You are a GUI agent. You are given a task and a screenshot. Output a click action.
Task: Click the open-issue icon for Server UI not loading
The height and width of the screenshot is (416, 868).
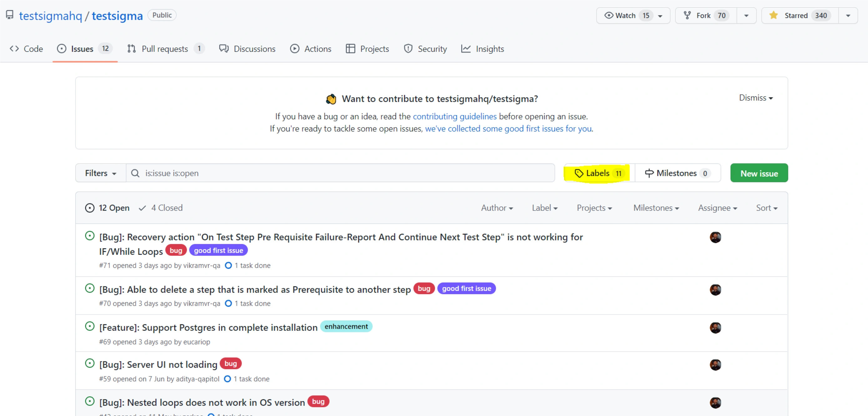(90, 363)
